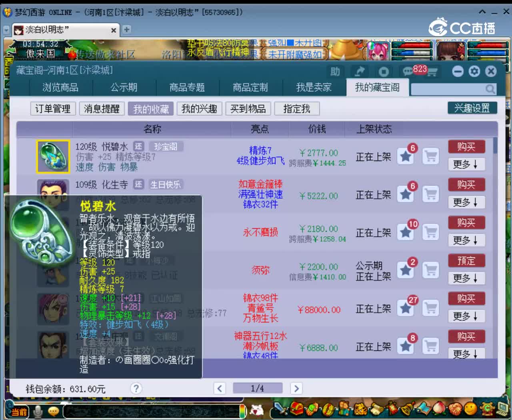Switch to 商品定制 tab

click(x=250, y=87)
